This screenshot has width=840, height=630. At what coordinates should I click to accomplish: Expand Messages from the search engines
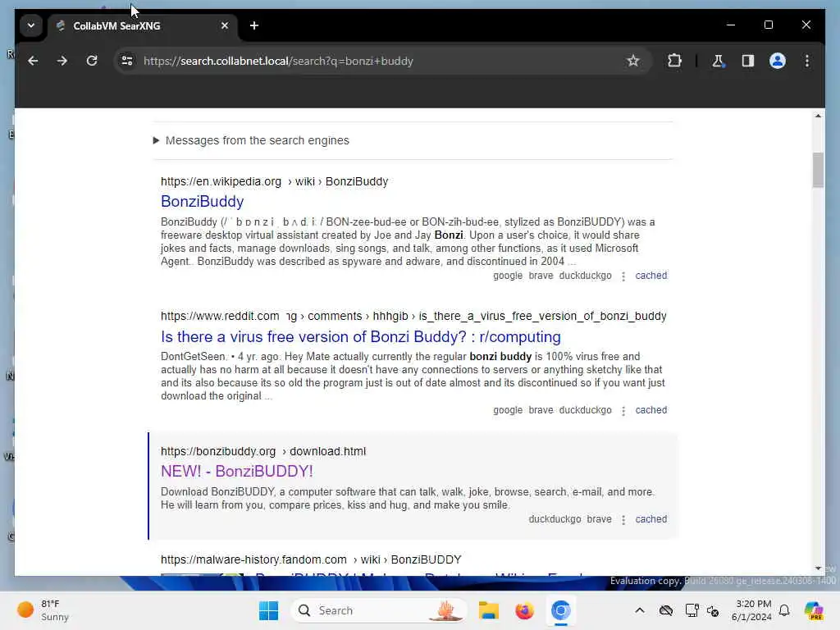click(252, 140)
